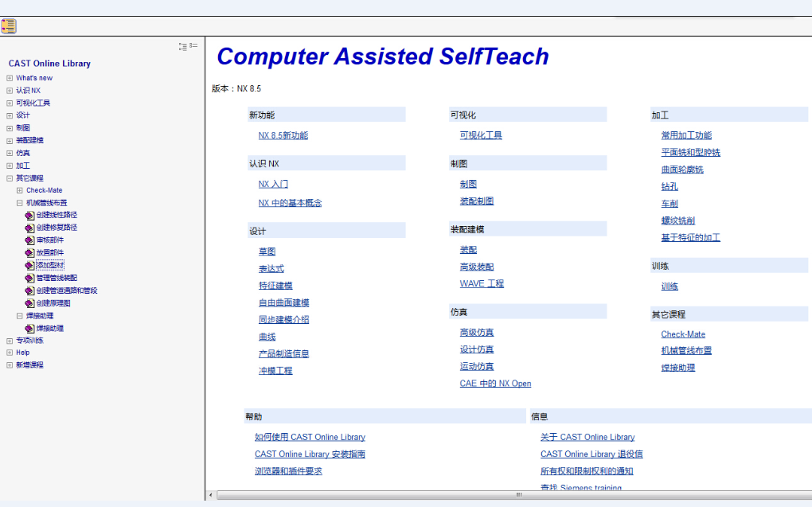Expand the 设计 node in the tree
This screenshot has height=507, width=812.
click(x=10, y=115)
